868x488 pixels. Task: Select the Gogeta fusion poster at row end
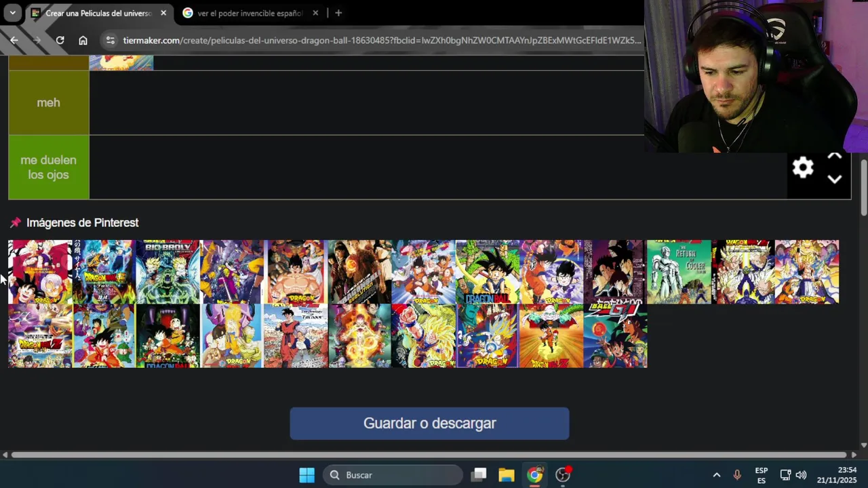(x=807, y=271)
